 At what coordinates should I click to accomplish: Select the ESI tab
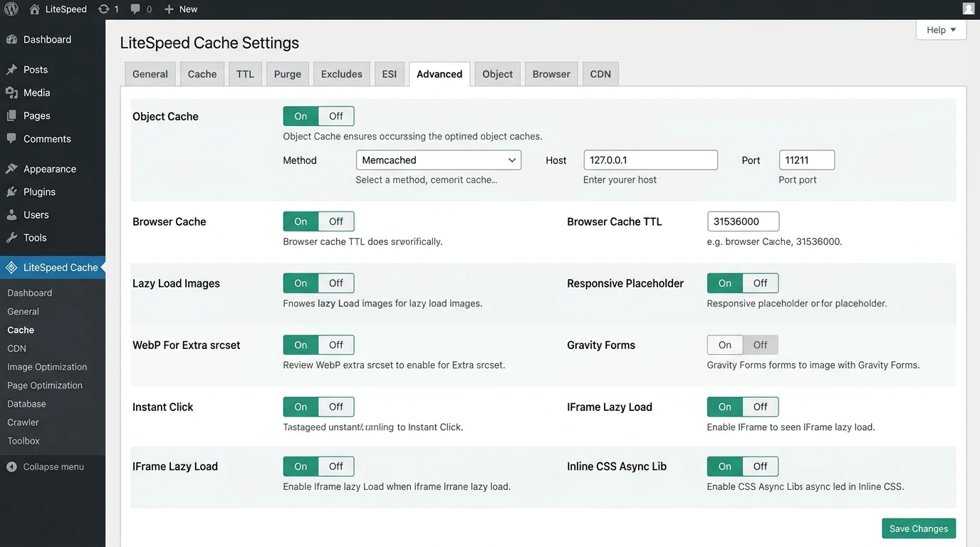390,74
